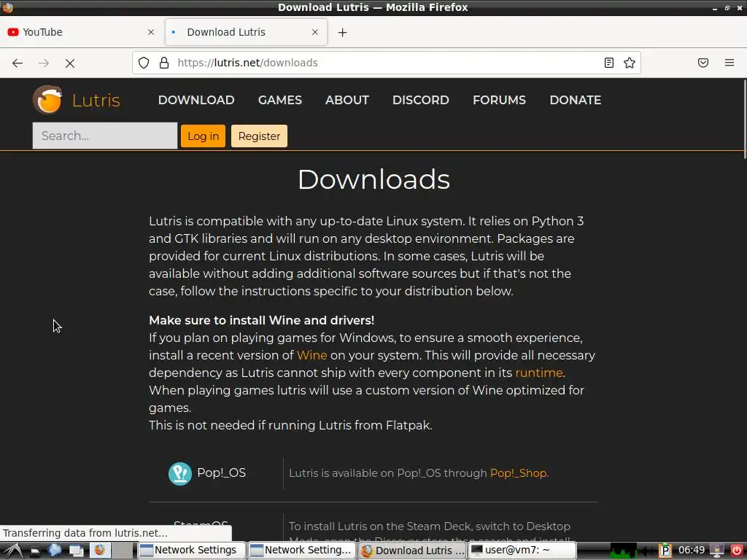Screen dimensions: 747x560
Task: Close the YouTube tab
Action: [x=151, y=32]
